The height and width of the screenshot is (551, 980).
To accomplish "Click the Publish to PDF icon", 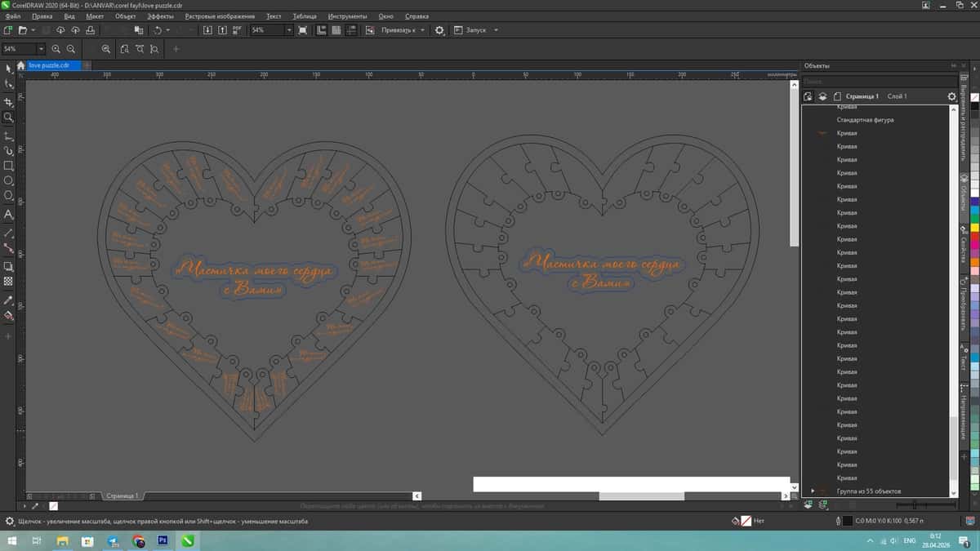I will coord(238,30).
